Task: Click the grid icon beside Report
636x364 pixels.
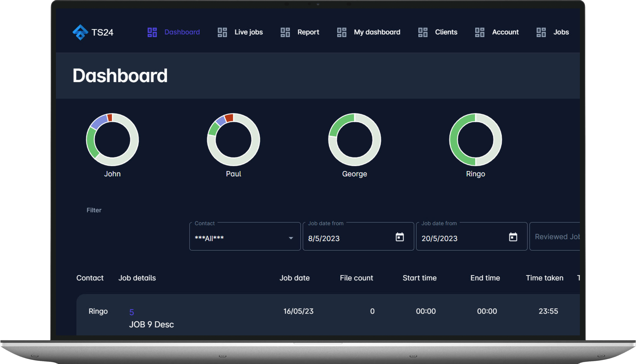Action: [285, 32]
